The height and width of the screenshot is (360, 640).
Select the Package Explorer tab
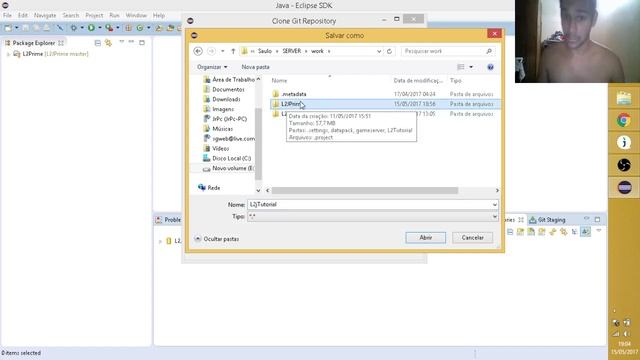33,43
